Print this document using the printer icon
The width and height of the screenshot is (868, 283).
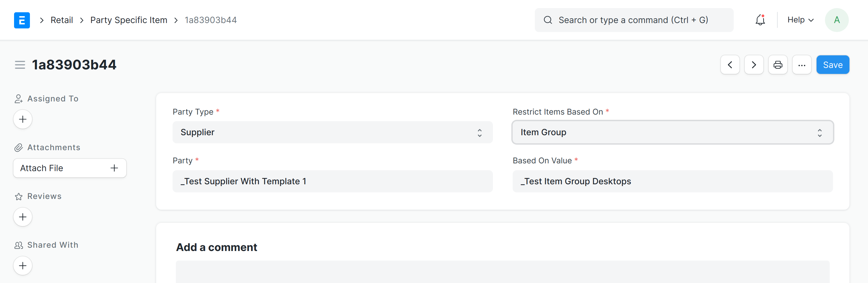(778, 65)
